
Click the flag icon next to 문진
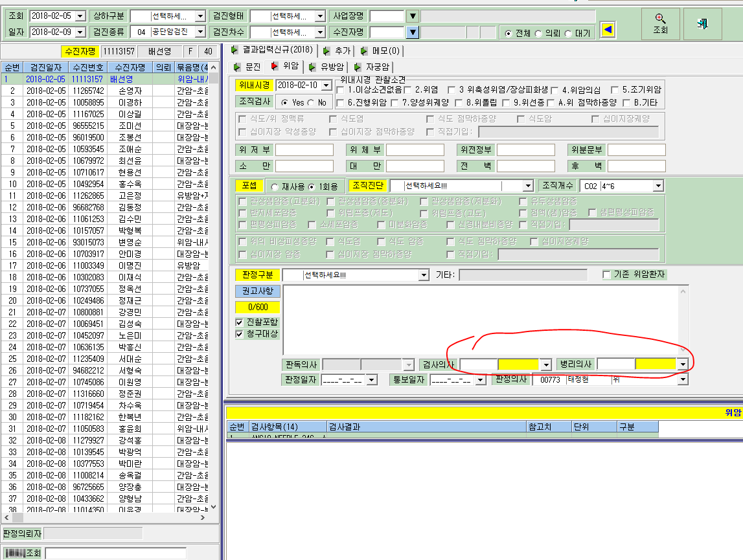237,67
